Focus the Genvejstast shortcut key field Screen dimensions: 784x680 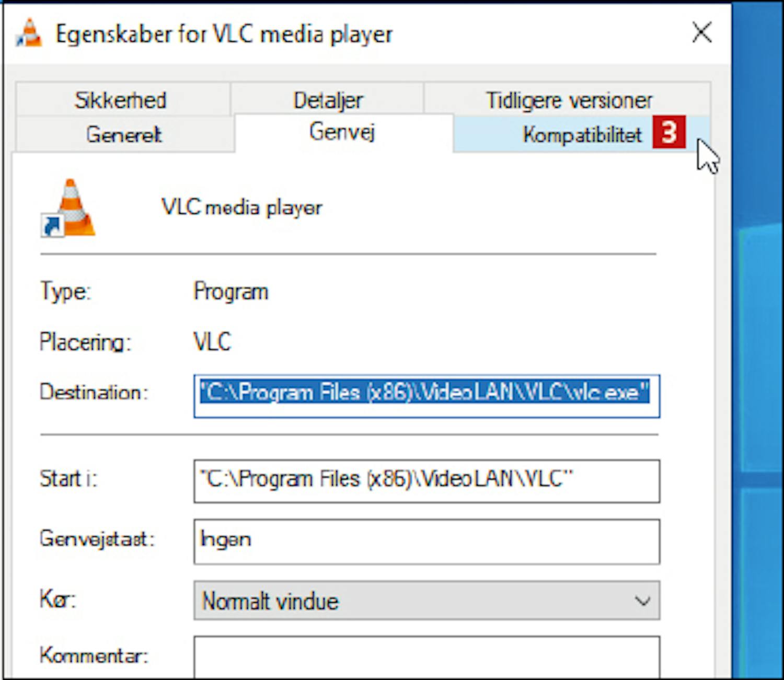pyautogui.click(x=426, y=541)
